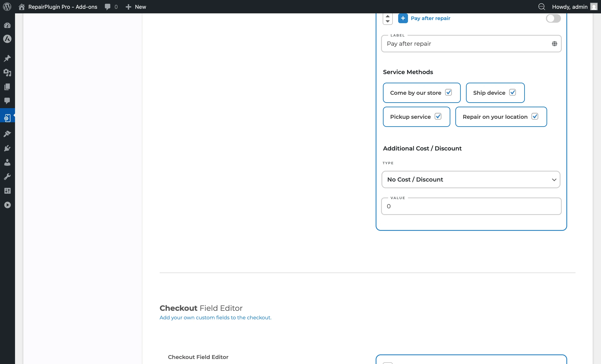Uncheck the Ship device service method
Screen dimensions: 601x364
(x=513, y=93)
